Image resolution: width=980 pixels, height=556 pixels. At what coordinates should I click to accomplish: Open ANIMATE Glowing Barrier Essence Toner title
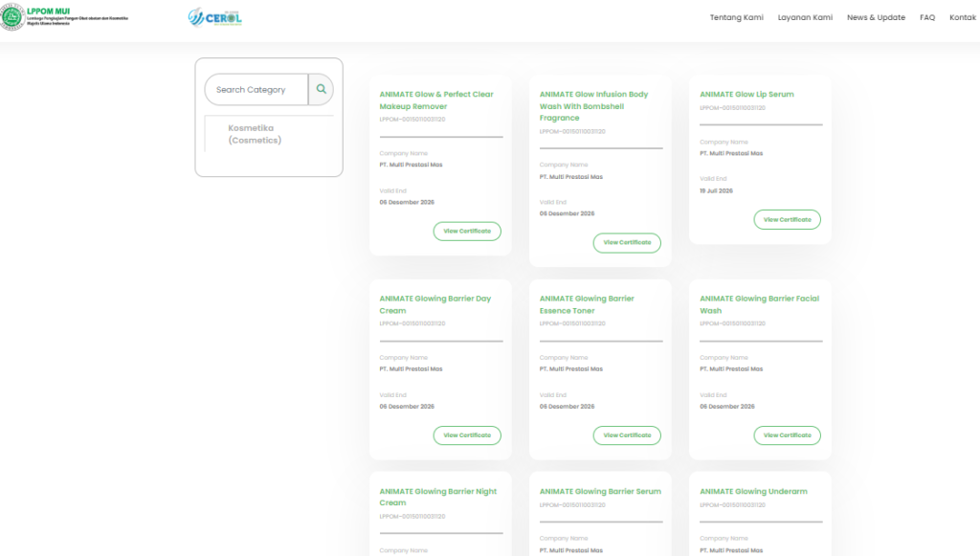pos(587,304)
